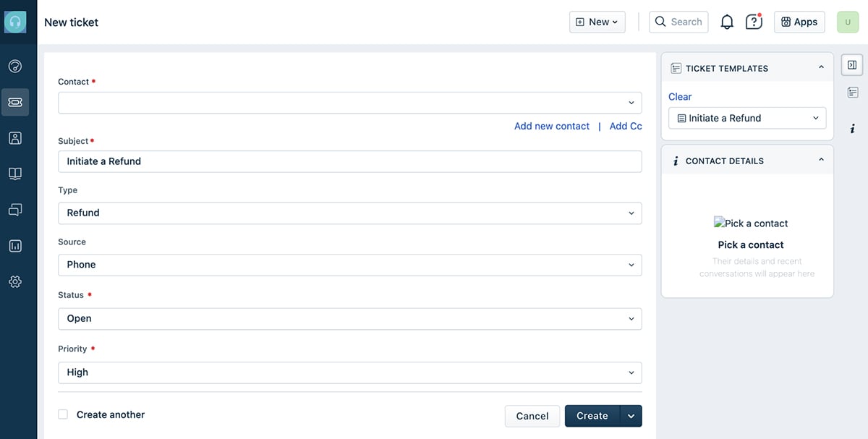
Task: Open the Apps menu in the header
Action: [x=799, y=22]
